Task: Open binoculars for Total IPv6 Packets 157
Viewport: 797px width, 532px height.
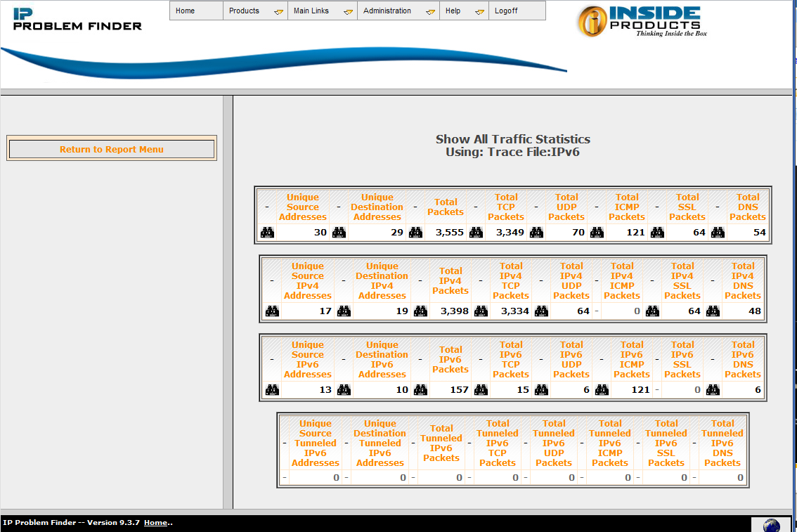Action: click(x=420, y=390)
